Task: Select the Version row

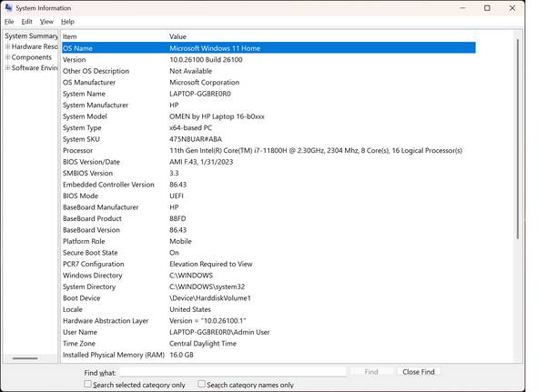Action: (268, 59)
